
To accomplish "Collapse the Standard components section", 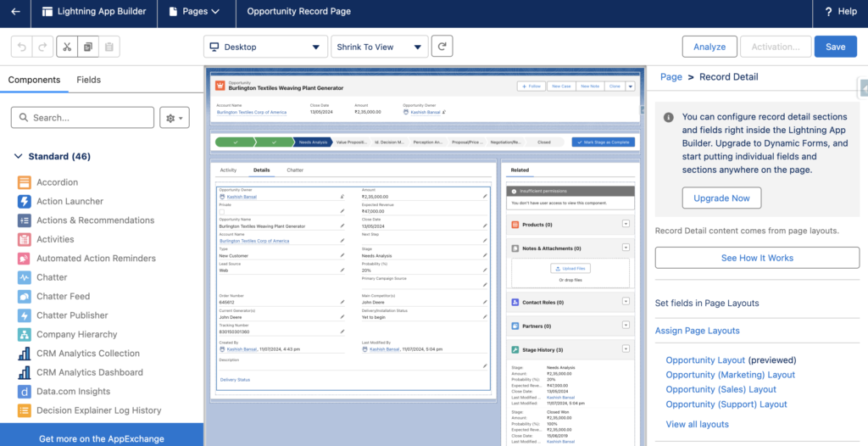I will (19, 157).
